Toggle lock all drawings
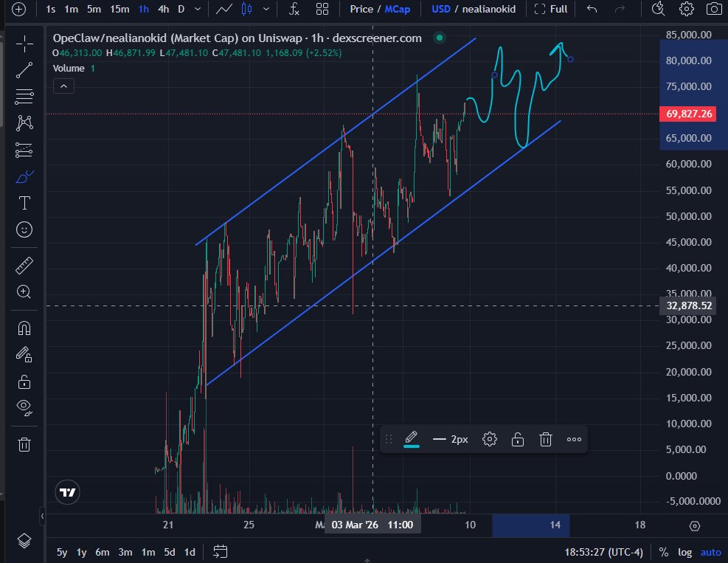The height and width of the screenshot is (563, 728). coord(24,381)
